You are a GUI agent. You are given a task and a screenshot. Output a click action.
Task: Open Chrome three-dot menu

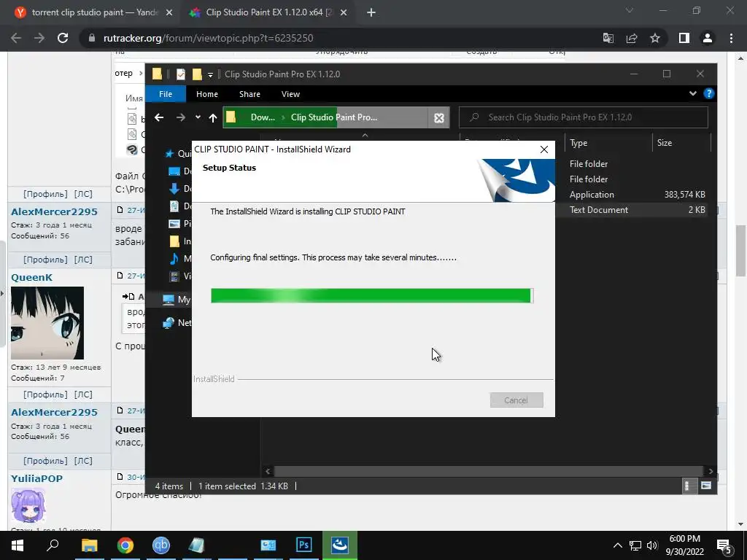731,38
